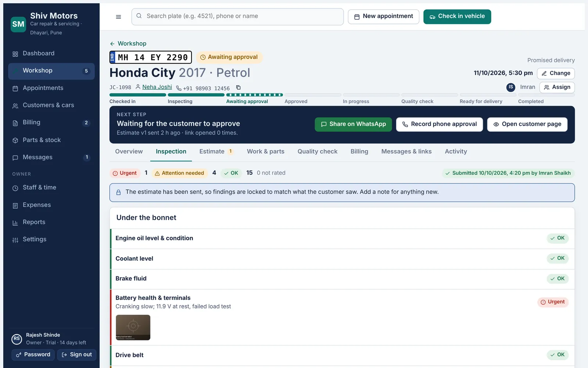Copy the customer phone number icon
Viewport: 588px width, 368px height.
pyautogui.click(x=238, y=88)
